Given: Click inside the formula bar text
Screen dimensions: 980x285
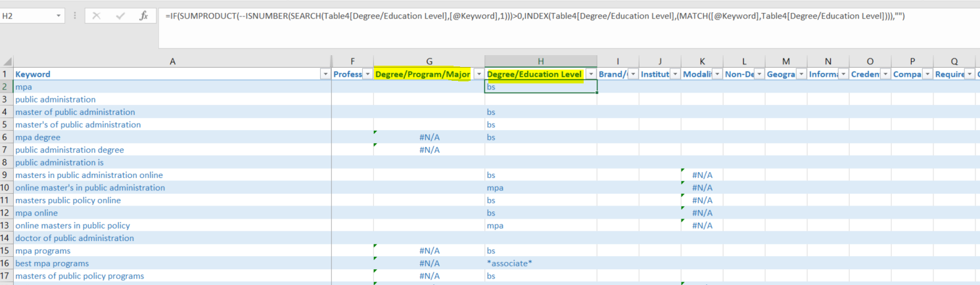Looking at the screenshot, I should pos(536,16).
